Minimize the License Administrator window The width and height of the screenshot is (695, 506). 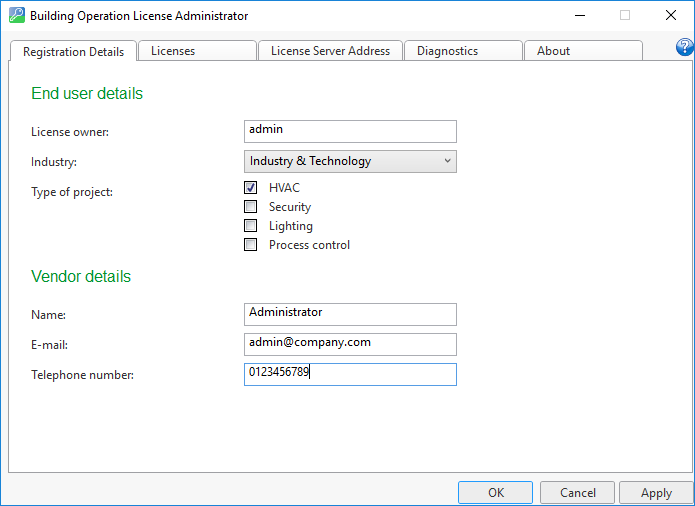[x=580, y=16]
